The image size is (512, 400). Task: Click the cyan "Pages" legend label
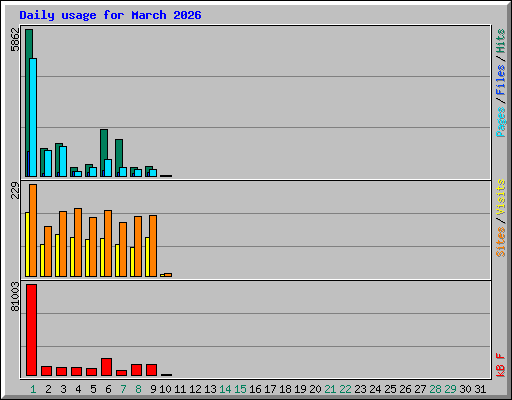coord(501,122)
